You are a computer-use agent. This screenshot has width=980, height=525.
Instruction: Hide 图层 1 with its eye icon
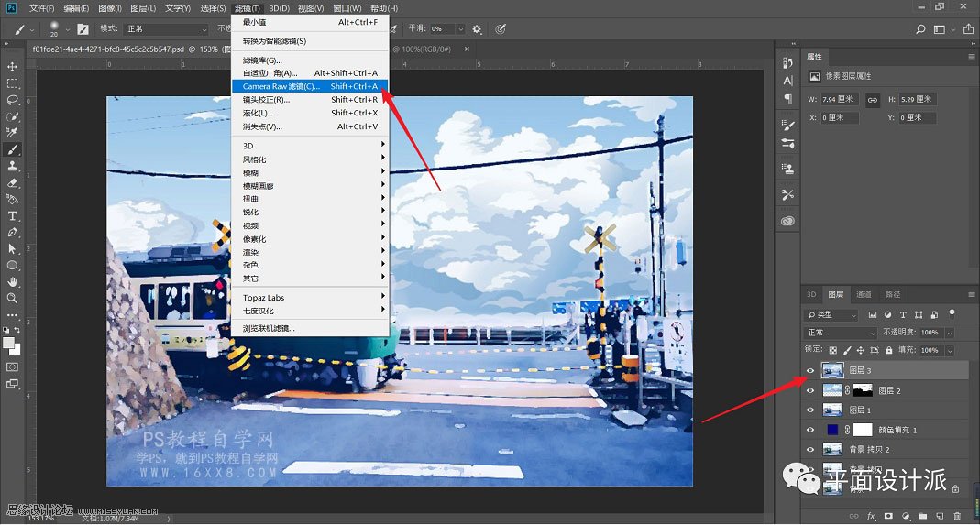pyautogui.click(x=810, y=410)
